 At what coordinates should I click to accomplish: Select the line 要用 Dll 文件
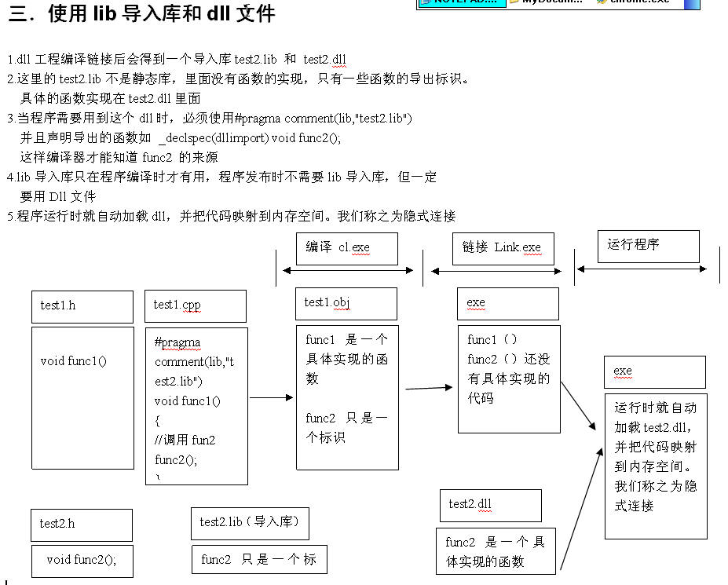tap(58, 196)
